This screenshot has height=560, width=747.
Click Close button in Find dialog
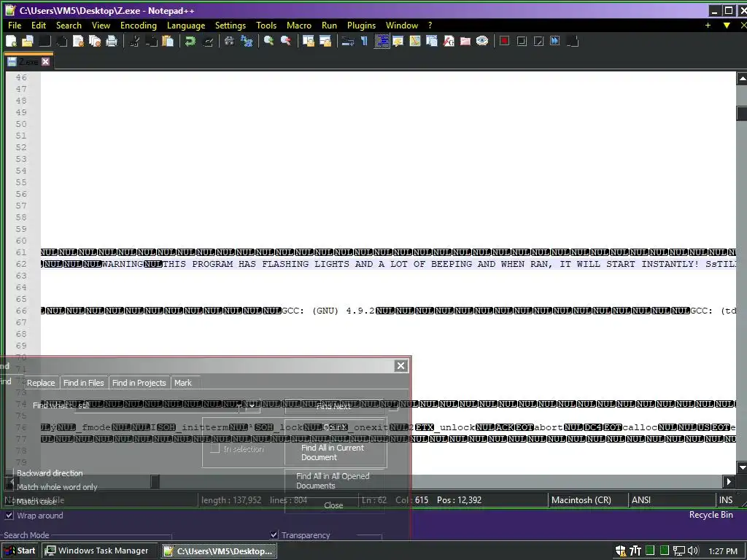tap(333, 505)
